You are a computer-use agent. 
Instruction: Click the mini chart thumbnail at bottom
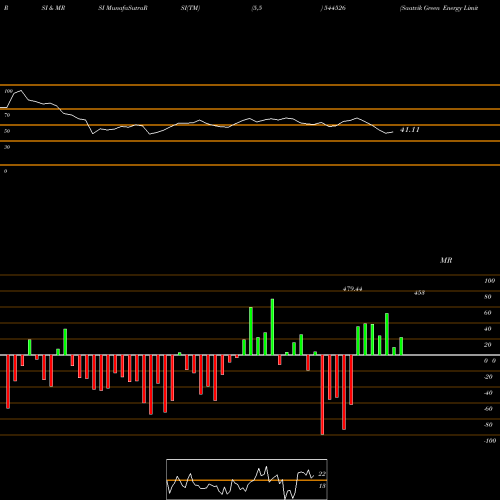tap(247, 479)
